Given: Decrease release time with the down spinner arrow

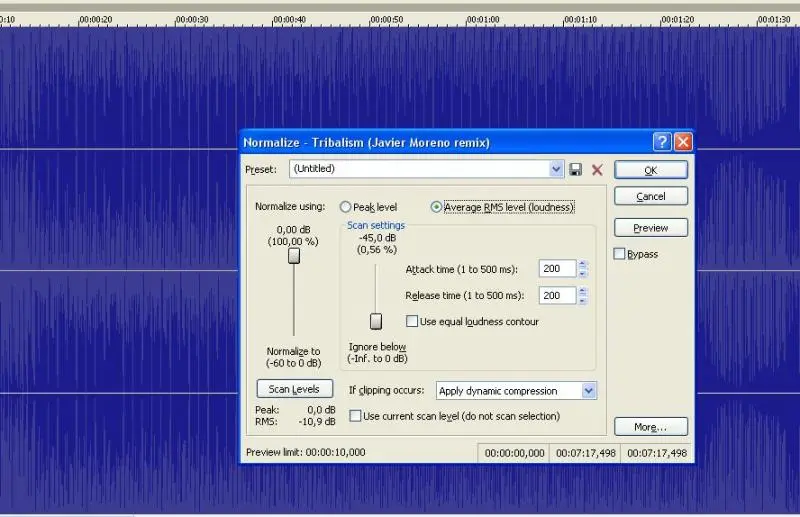Looking at the screenshot, I should (x=584, y=300).
